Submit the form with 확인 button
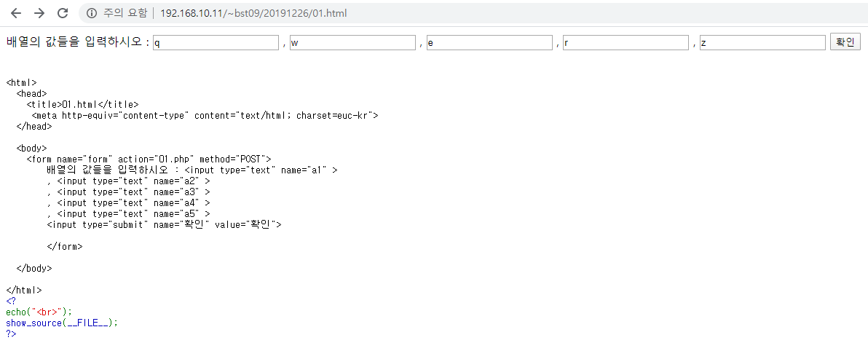 (x=845, y=42)
